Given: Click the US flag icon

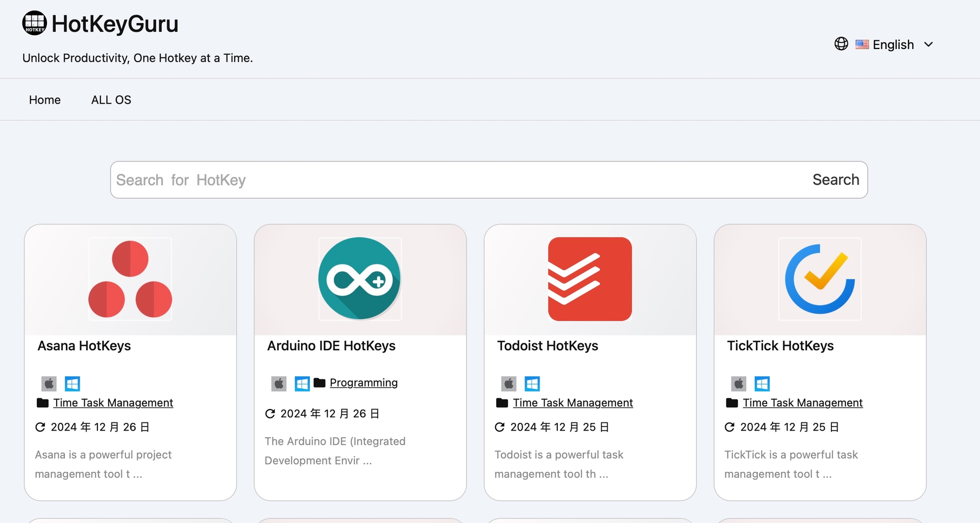Looking at the screenshot, I should pyautogui.click(x=862, y=44).
